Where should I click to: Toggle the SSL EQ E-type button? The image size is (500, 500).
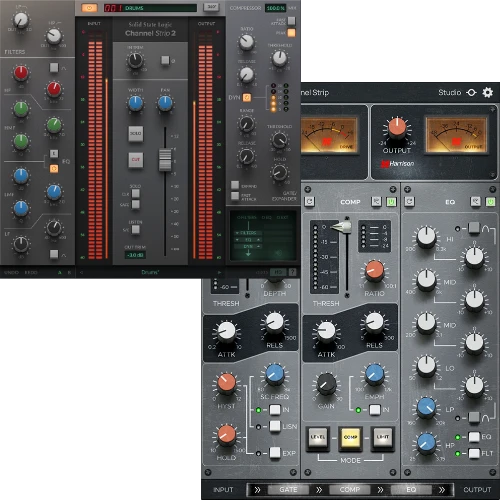54,154
